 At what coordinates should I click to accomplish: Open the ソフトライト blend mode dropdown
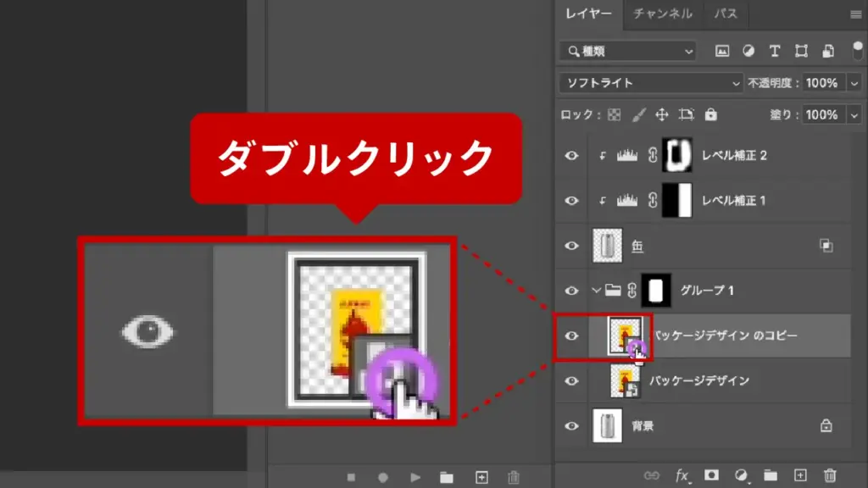pos(651,83)
